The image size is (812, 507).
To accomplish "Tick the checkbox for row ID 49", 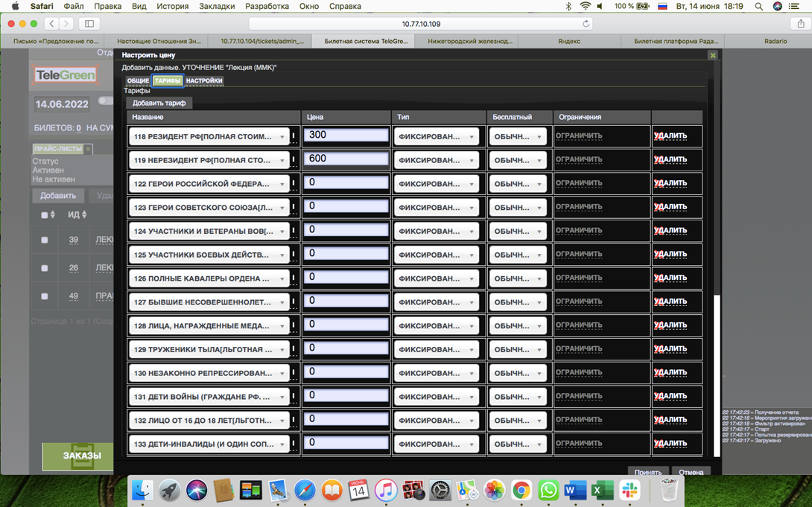I will click(x=45, y=296).
